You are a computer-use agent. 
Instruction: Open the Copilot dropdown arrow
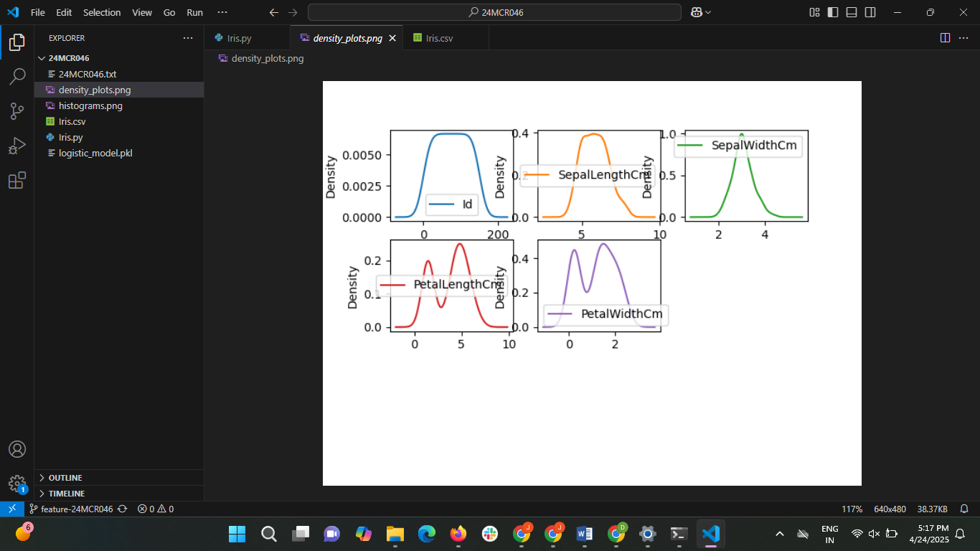(x=708, y=12)
